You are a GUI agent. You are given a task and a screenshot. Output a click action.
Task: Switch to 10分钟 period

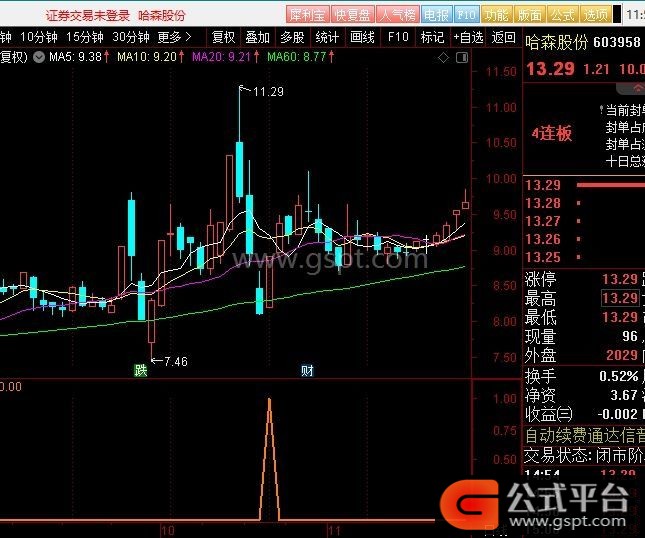pyautogui.click(x=39, y=37)
